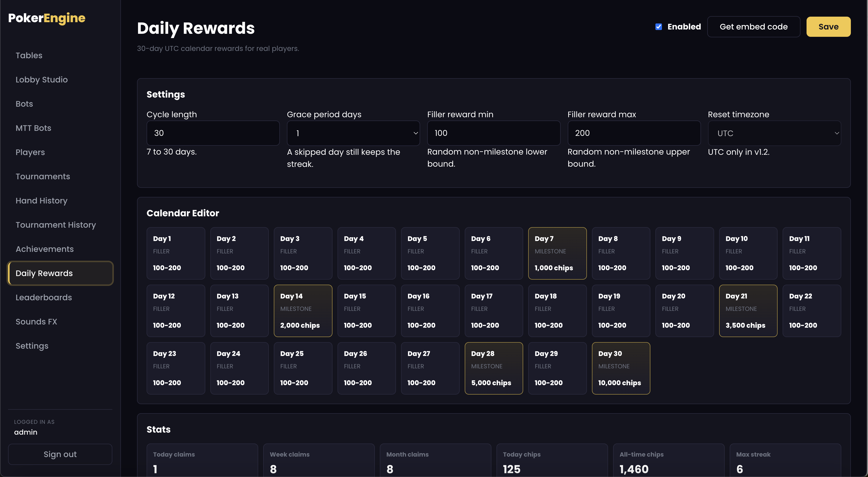The image size is (868, 477).
Task: Sign out of the admin account
Action: [60, 454]
